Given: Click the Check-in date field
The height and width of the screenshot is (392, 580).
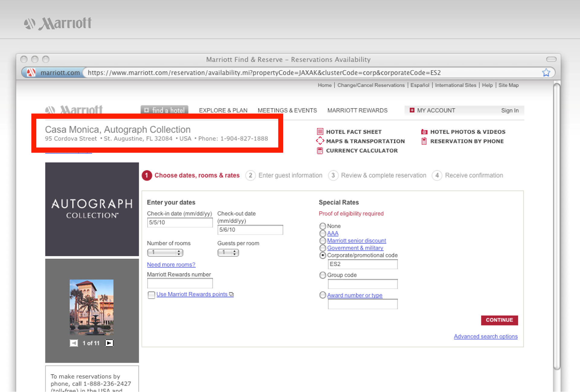Looking at the screenshot, I should 180,222.
